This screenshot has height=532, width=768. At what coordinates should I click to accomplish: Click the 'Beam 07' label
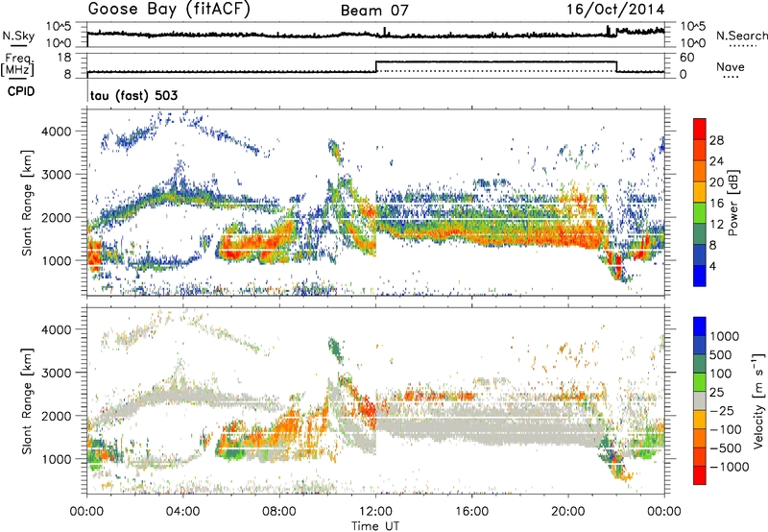(374, 11)
